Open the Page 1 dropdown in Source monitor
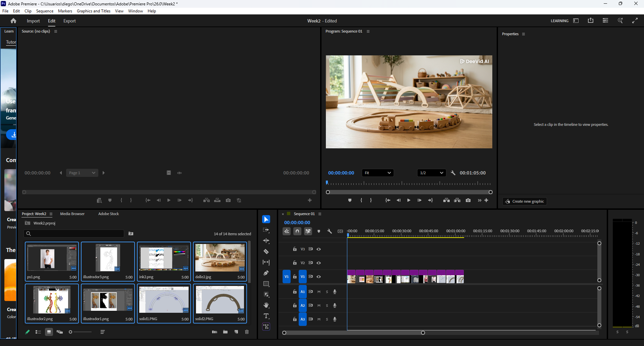Image resolution: width=644 pixels, height=346 pixels. click(x=82, y=172)
